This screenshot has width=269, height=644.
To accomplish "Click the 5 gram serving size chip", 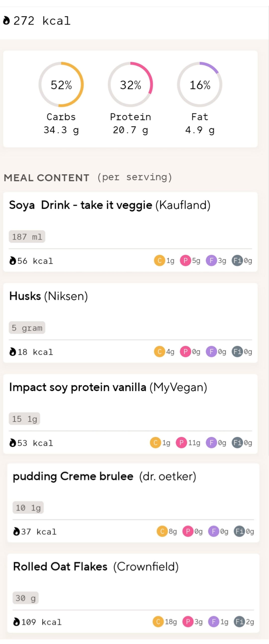I will (x=27, y=327).
